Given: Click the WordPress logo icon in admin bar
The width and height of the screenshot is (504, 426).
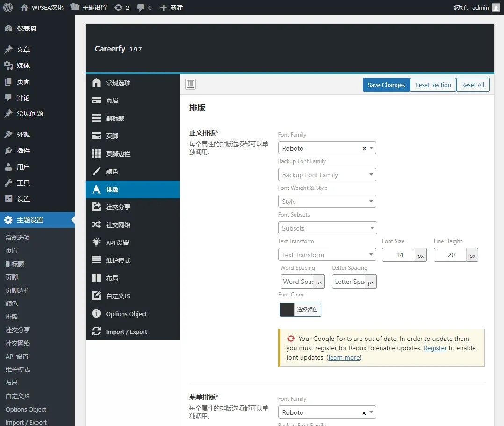Looking at the screenshot, I should pos(7,7).
